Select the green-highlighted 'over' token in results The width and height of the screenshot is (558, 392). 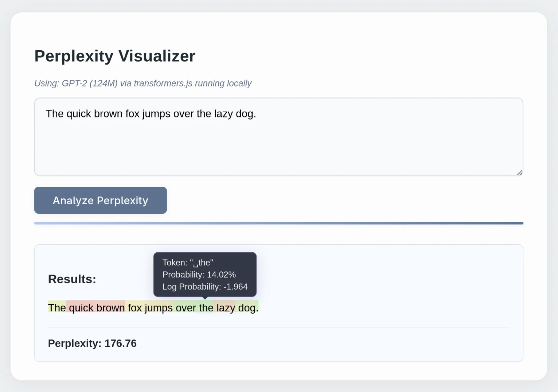click(x=186, y=308)
